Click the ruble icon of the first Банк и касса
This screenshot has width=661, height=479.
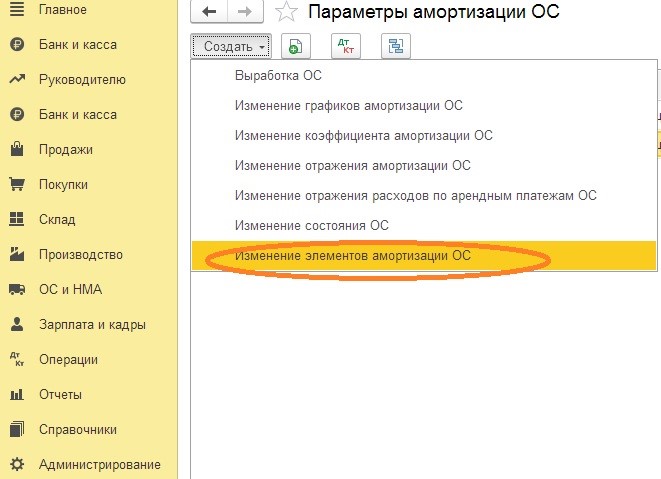point(17,44)
